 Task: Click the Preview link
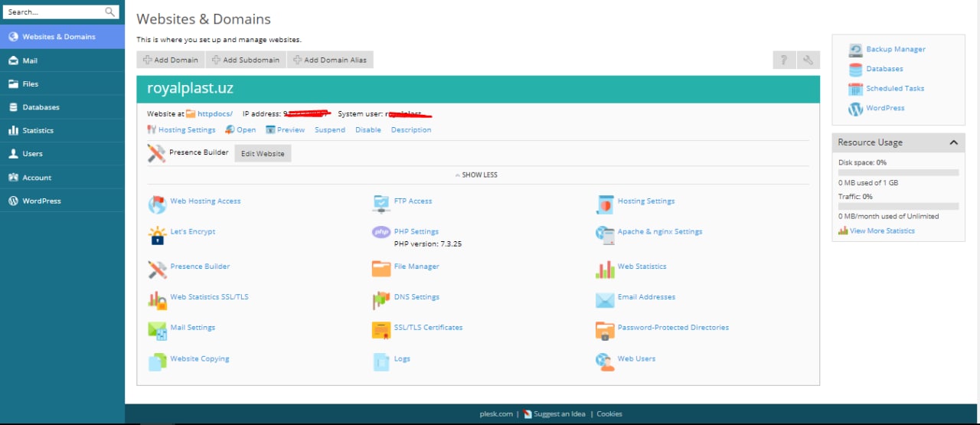(x=291, y=130)
